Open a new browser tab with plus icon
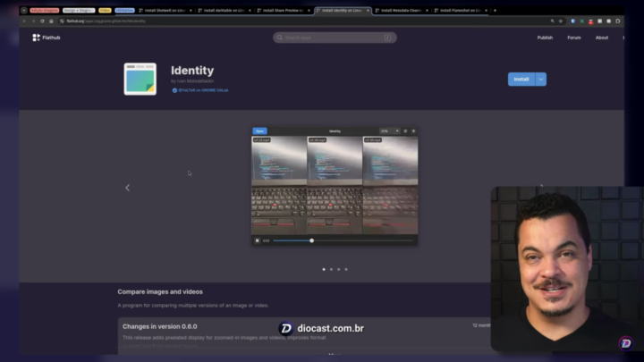644x362 pixels. (495, 10)
